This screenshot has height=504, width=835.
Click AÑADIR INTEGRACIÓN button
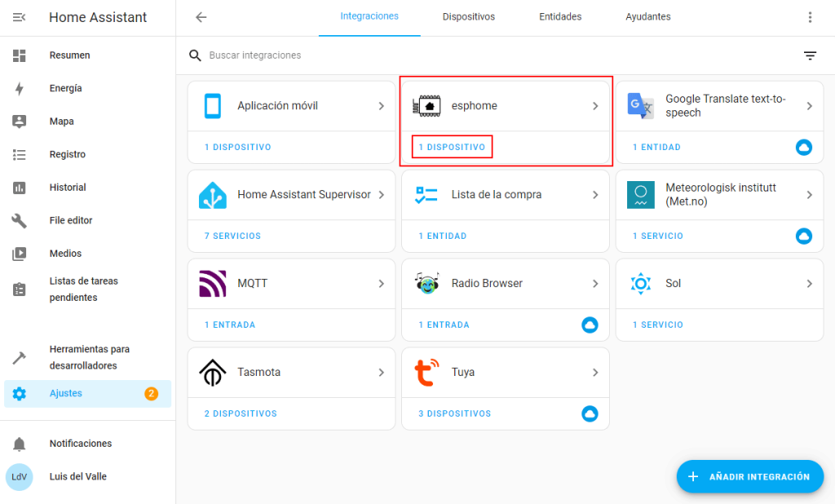tap(750, 477)
